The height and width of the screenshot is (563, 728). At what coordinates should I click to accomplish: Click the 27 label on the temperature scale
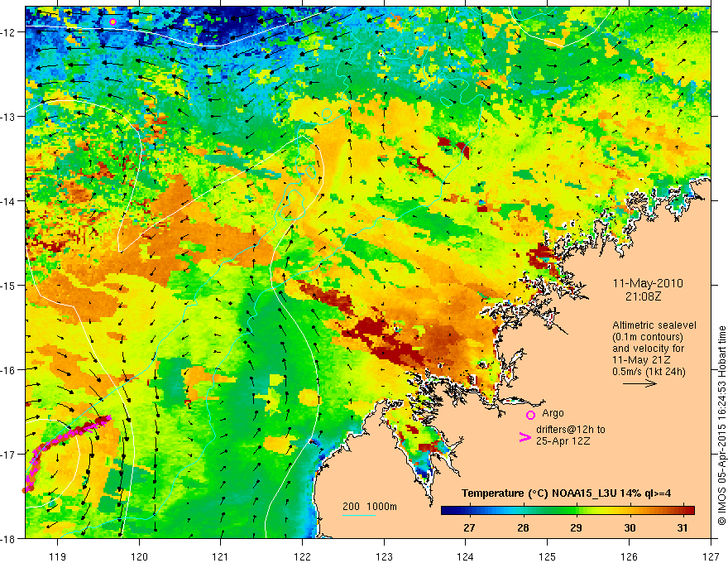click(x=469, y=527)
